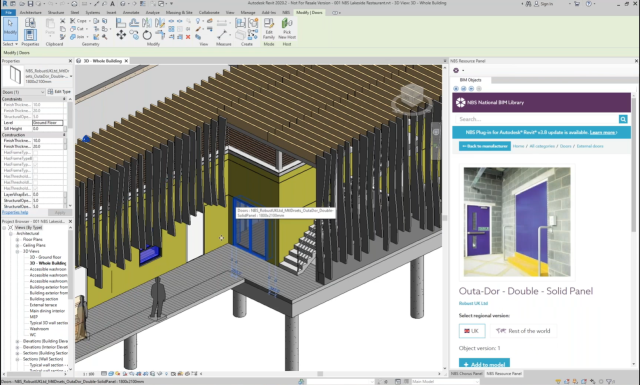Open the NBS panel settings gear
The width and height of the screenshot is (640, 385).
tap(456, 70)
